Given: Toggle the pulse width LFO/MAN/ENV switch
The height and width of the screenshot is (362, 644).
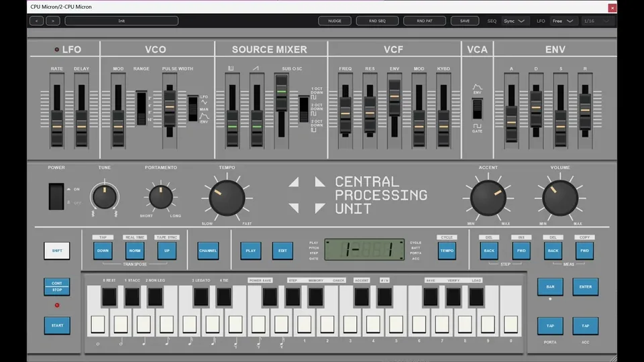Looking at the screenshot, I should pos(193,109).
